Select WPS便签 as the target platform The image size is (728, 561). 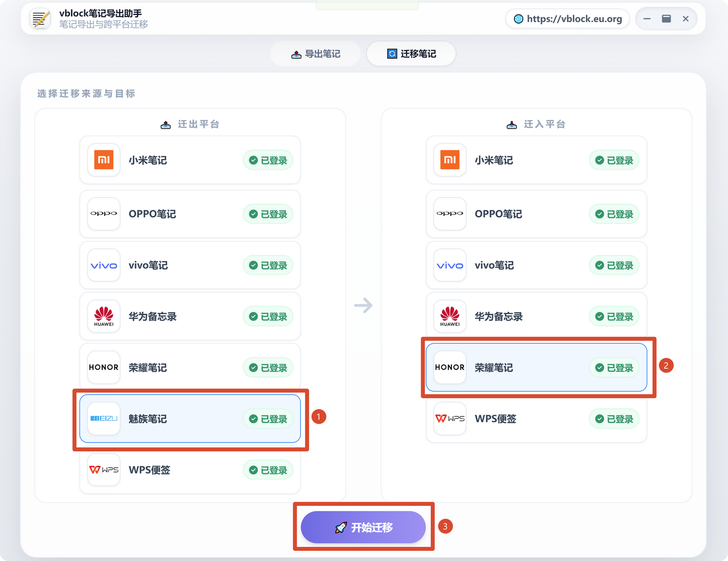click(x=536, y=419)
